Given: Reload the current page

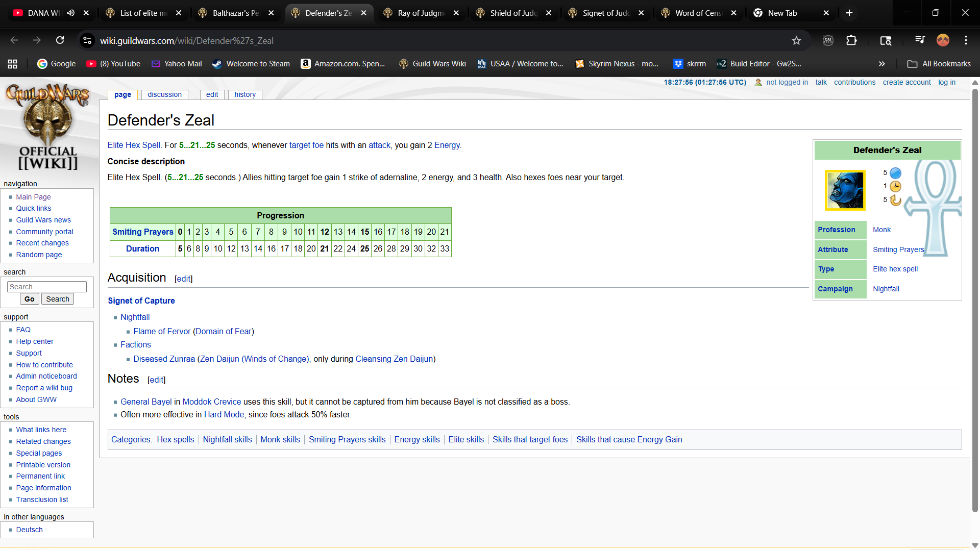Looking at the screenshot, I should tap(60, 40).
